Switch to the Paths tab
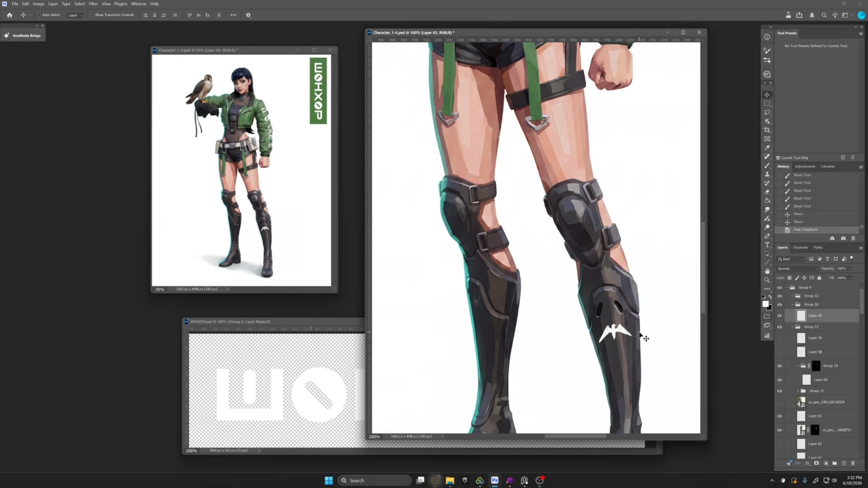Image resolution: width=868 pixels, height=488 pixels. tap(818, 248)
